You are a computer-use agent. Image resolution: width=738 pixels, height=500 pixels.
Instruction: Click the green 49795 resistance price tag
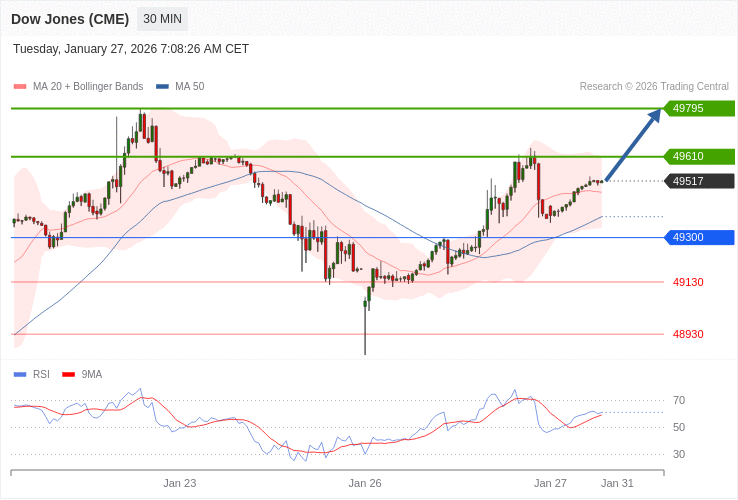pos(699,108)
